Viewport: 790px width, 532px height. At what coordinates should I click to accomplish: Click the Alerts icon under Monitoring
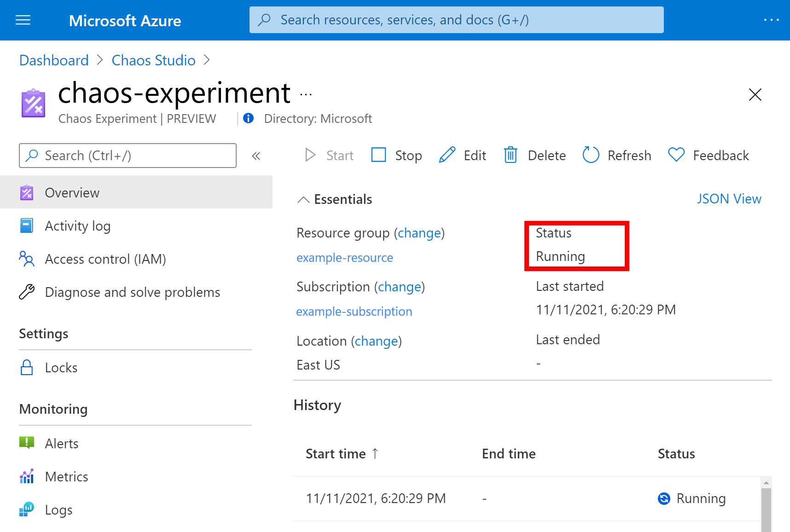pos(26,443)
